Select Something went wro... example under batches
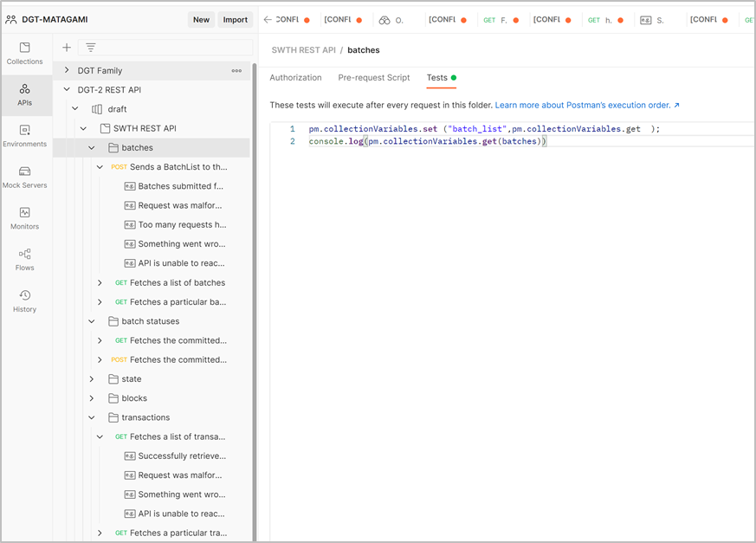The width and height of the screenshot is (756, 543). pos(182,244)
